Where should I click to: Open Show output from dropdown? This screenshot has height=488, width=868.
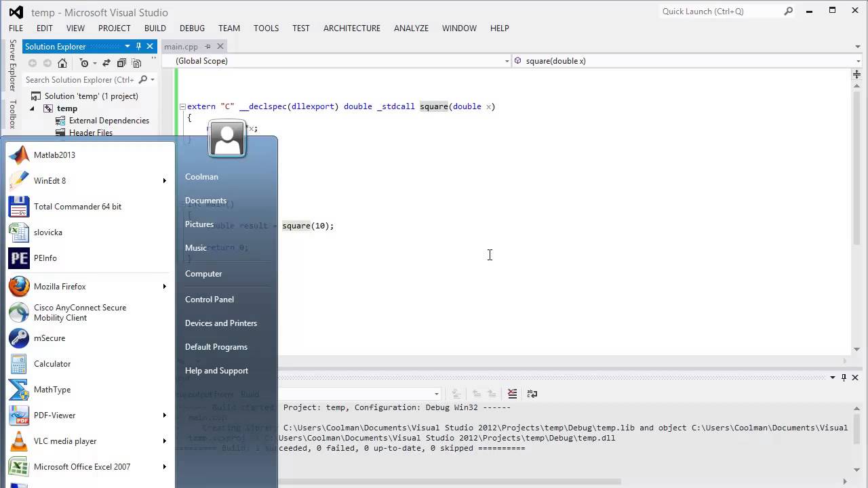[x=437, y=394]
